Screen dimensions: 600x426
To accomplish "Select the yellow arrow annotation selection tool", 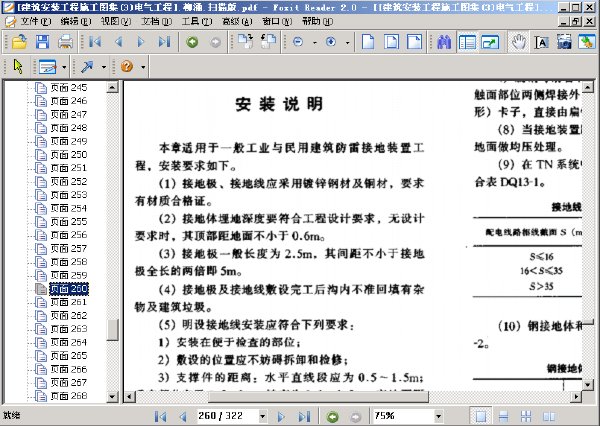I will pos(18,67).
